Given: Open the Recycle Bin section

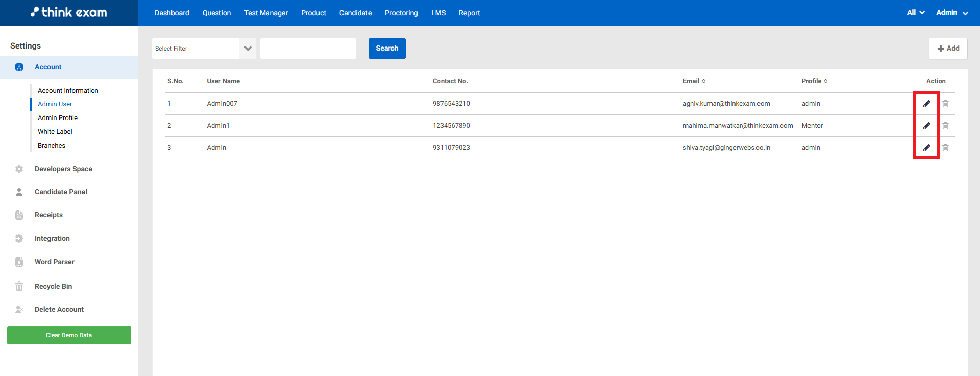Looking at the screenshot, I should pyautogui.click(x=53, y=286).
